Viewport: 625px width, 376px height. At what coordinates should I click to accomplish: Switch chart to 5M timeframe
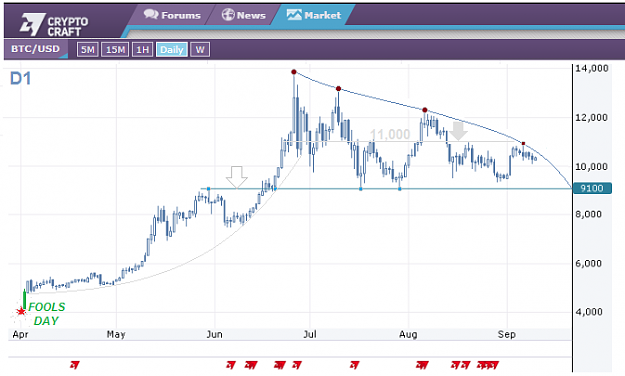(x=87, y=50)
